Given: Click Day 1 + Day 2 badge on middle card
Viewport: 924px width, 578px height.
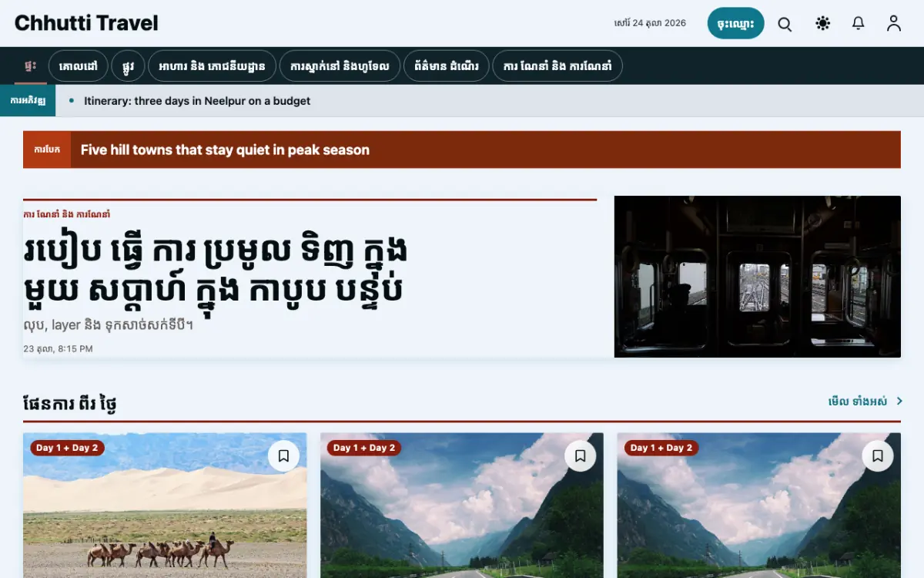Looking at the screenshot, I should tap(364, 448).
